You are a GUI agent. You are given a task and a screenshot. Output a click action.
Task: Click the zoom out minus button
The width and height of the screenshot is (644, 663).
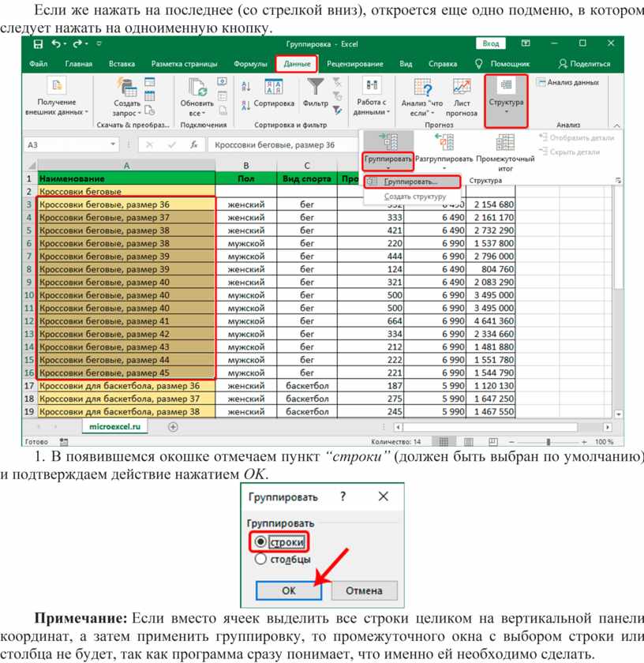(x=511, y=442)
